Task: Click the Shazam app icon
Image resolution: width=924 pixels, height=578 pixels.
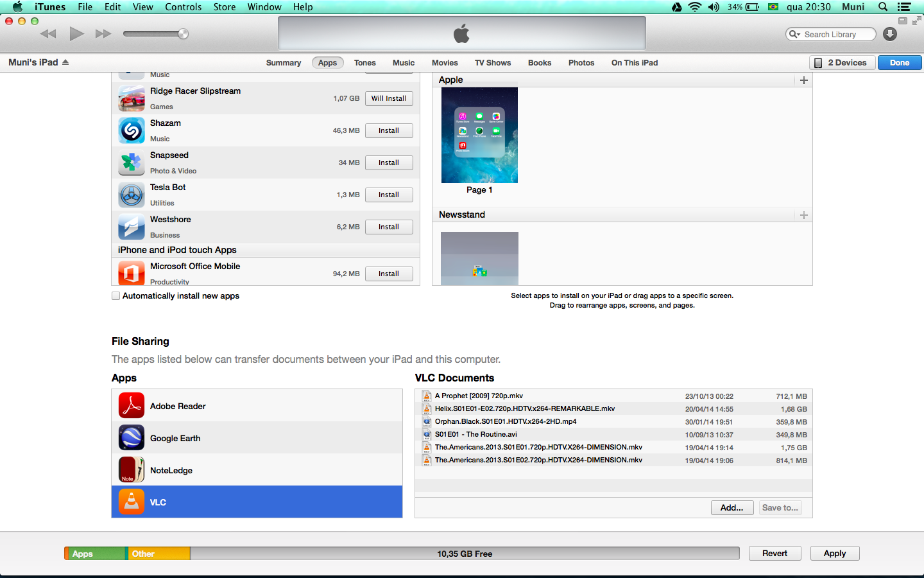Action: click(x=132, y=130)
